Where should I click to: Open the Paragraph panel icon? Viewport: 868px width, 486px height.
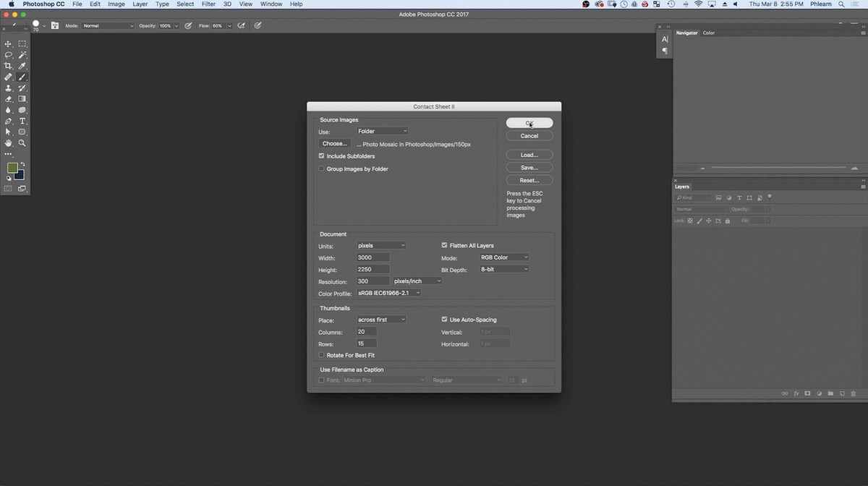(x=665, y=51)
